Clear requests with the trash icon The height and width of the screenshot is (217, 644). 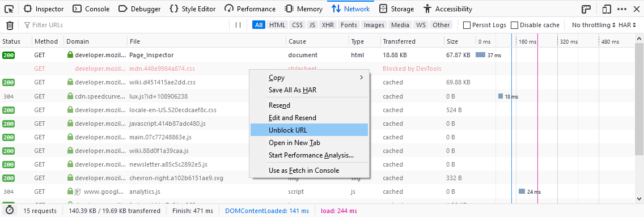[10, 25]
